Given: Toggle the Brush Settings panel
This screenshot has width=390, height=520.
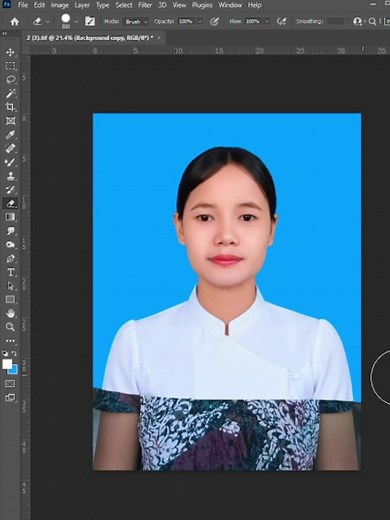Looking at the screenshot, I should point(90,22).
